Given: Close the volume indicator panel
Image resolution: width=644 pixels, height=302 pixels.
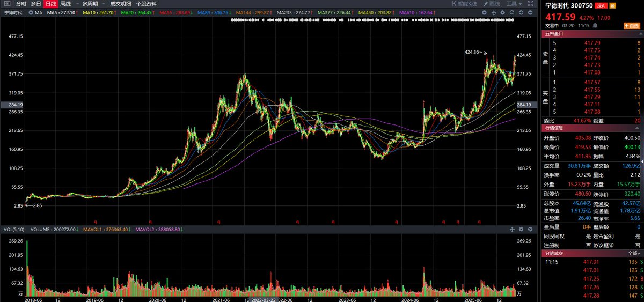Looking at the screenshot, I should (530, 229).
